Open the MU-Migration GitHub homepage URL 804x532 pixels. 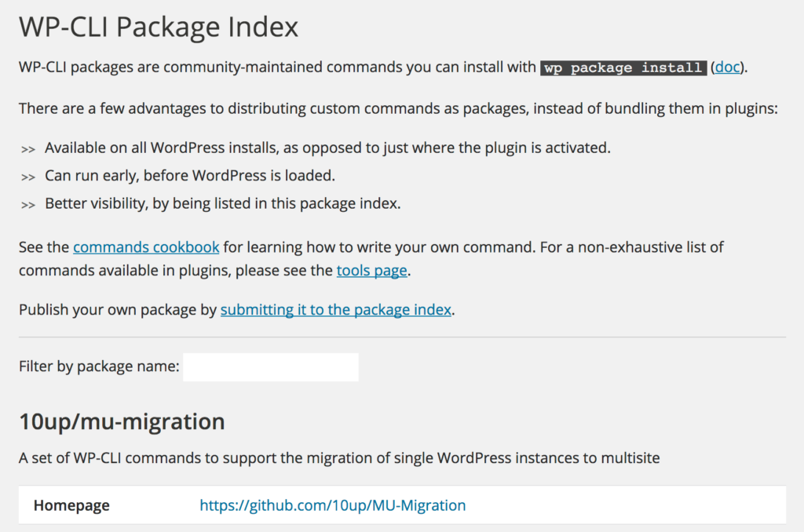click(333, 505)
